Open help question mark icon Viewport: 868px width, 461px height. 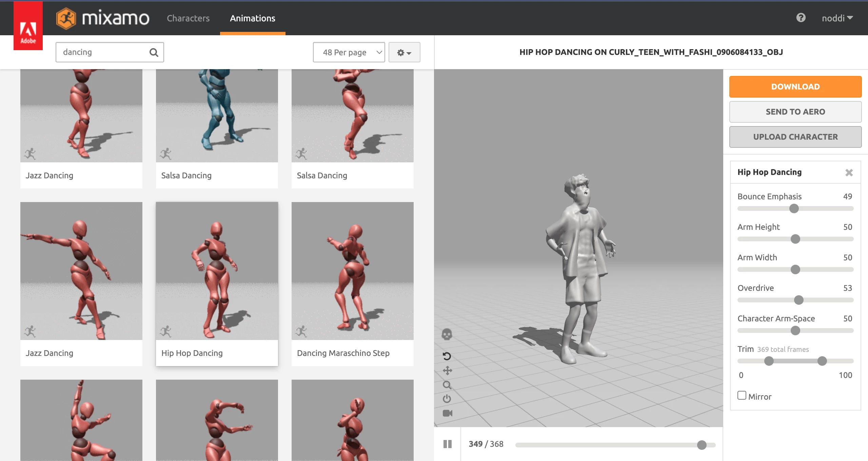[x=801, y=18]
